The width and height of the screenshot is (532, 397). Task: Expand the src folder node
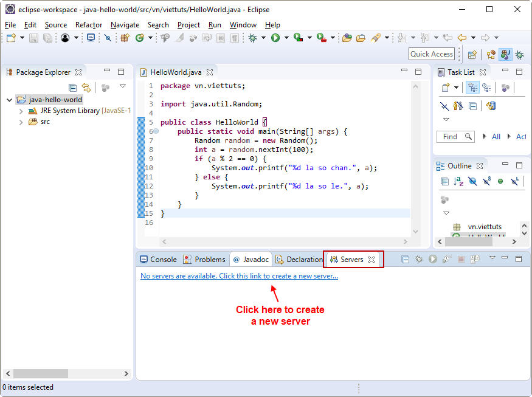(x=21, y=122)
